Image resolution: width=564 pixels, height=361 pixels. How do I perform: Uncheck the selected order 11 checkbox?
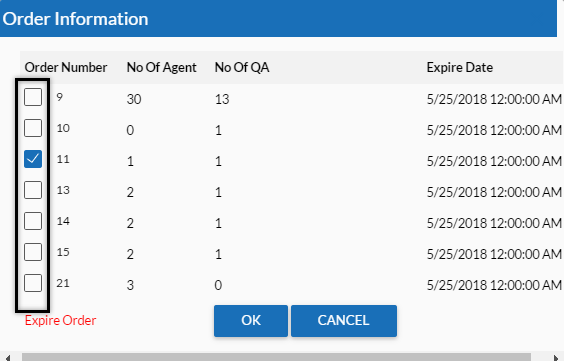(33, 159)
